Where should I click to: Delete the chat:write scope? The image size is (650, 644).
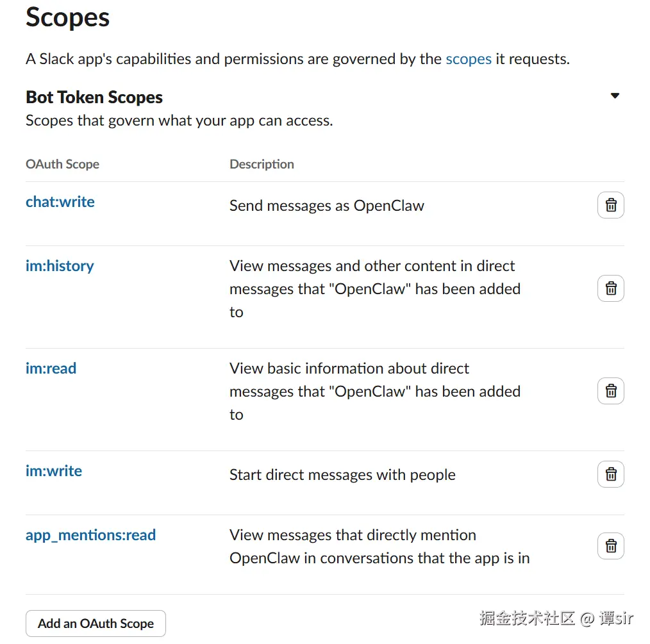(610, 206)
